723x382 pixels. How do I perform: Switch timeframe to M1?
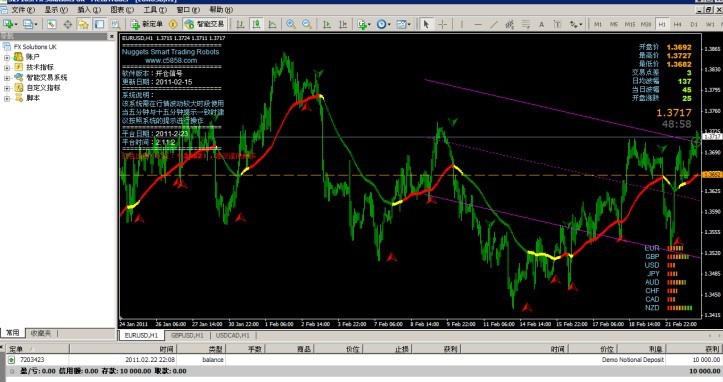[x=598, y=24]
